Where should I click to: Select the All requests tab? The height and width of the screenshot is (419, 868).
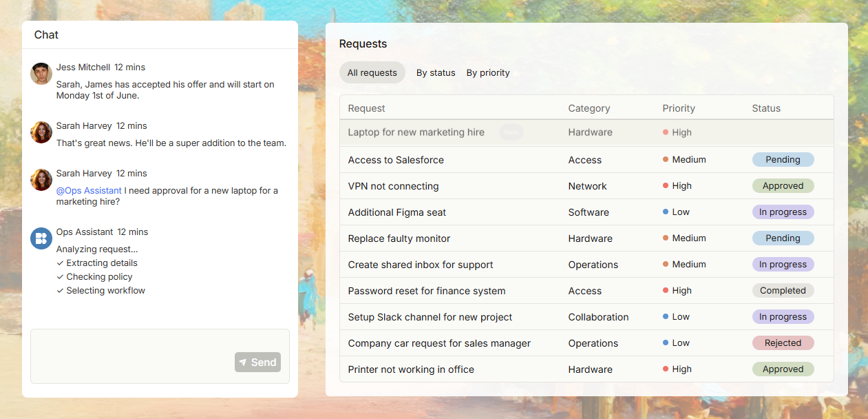(x=372, y=72)
